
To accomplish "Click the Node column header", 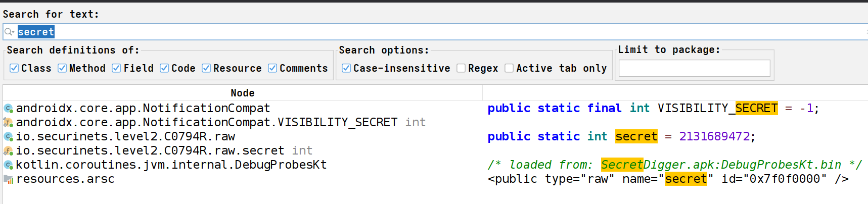I will [x=243, y=93].
